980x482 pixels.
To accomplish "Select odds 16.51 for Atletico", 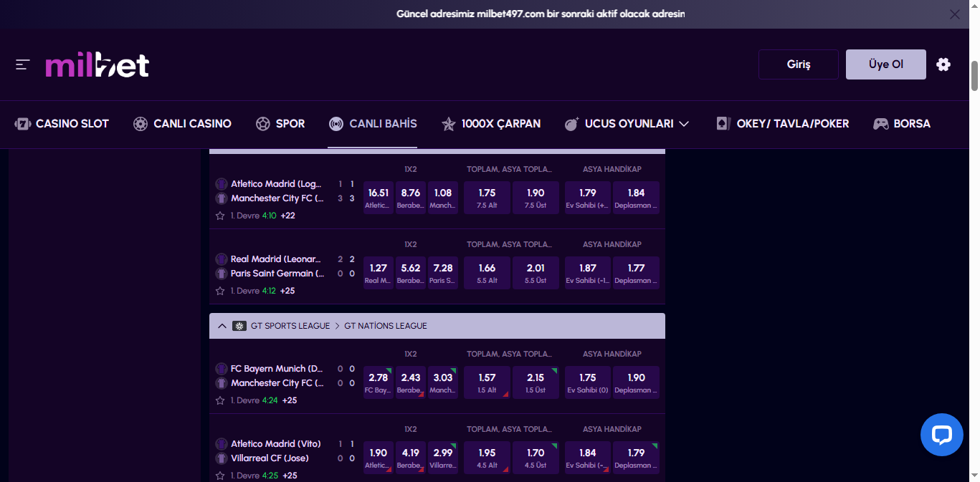I will (379, 198).
